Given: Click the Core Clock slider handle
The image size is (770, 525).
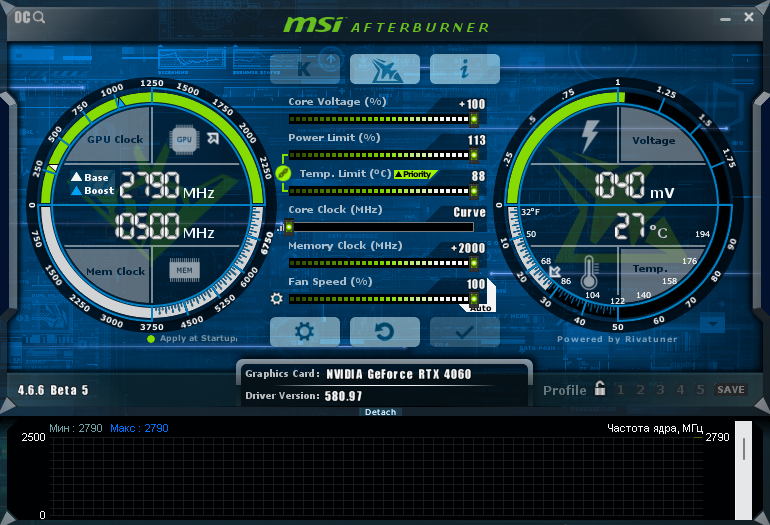Looking at the screenshot, I should coord(289,227).
